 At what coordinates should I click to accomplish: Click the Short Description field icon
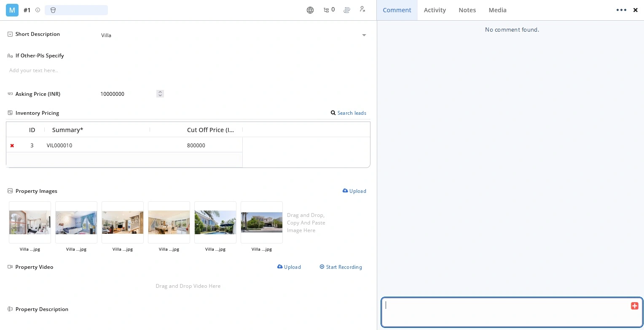(10, 34)
